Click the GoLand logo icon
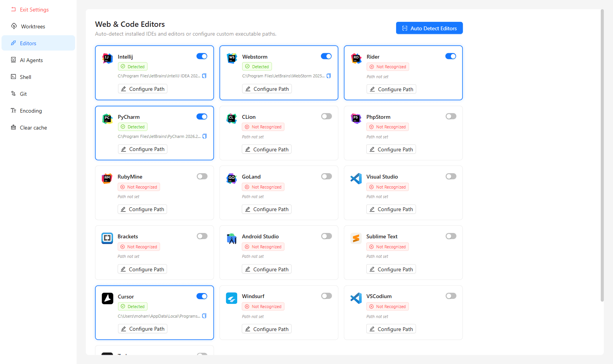This screenshot has height=364, width=613. point(232,179)
